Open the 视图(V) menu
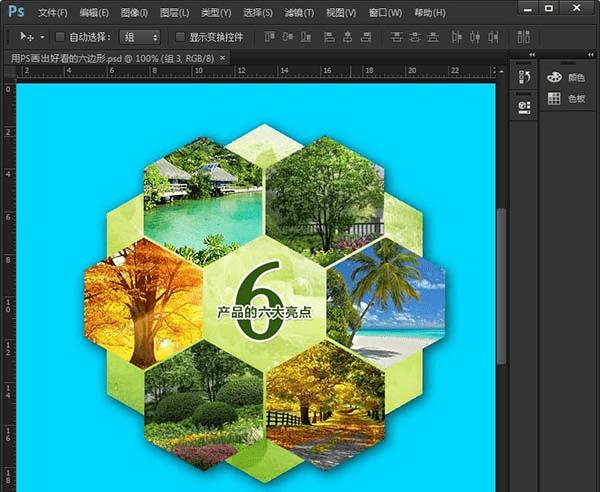This screenshot has width=600, height=492. [341, 13]
